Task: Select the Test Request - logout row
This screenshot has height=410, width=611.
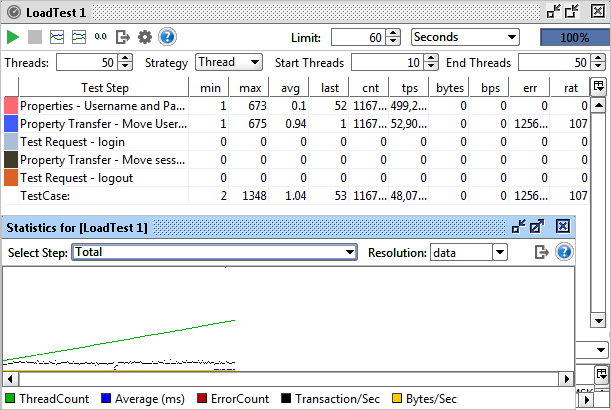Action: (x=296, y=177)
